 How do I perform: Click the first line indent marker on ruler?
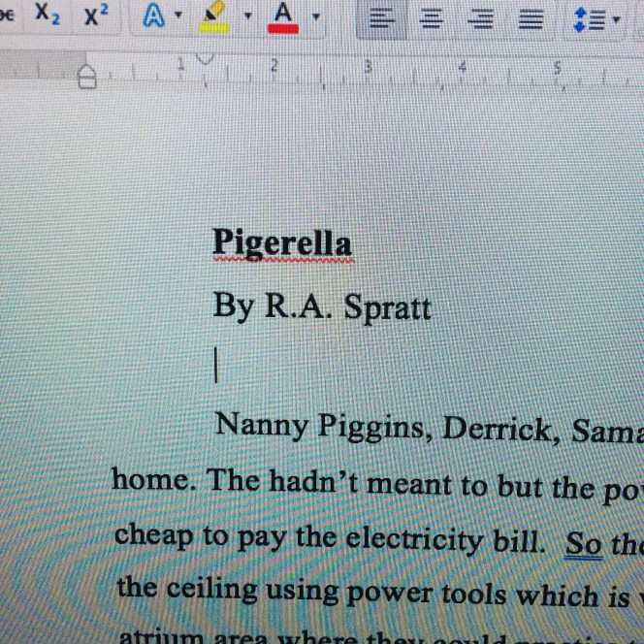204,60
